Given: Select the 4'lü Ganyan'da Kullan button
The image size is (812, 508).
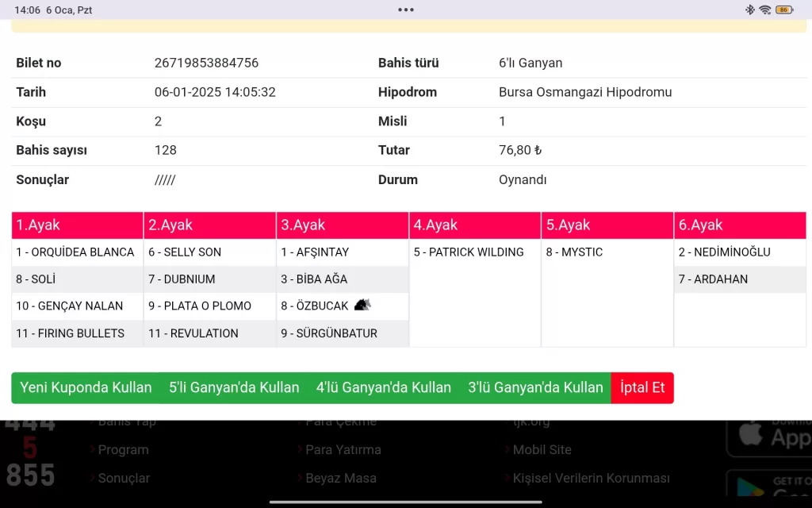Looking at the screenshot, I should [384, 387].
